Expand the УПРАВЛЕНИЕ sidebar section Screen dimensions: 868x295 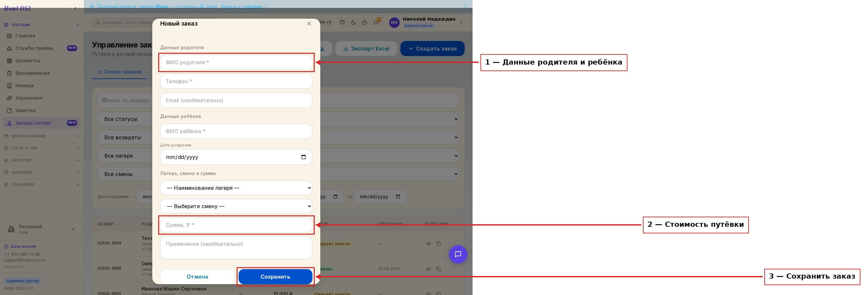click(42, 184)
